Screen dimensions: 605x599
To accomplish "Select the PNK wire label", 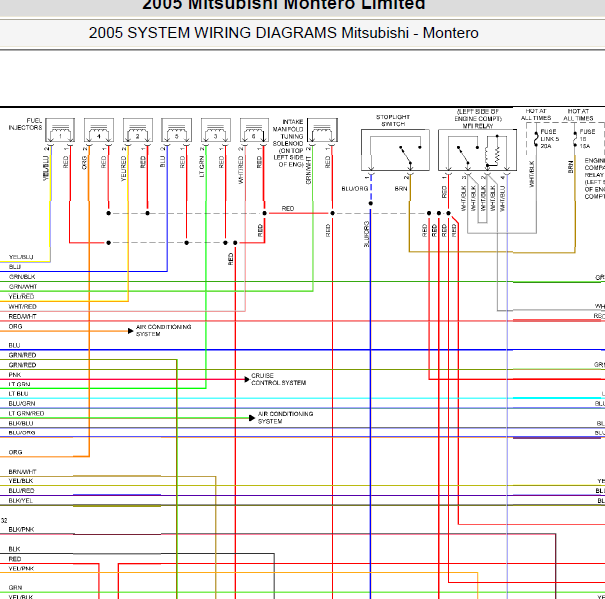I will tap(15, 375).
